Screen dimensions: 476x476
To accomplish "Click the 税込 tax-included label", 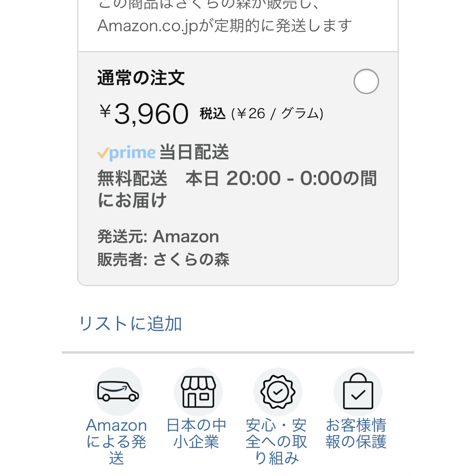I will [213, 114].
